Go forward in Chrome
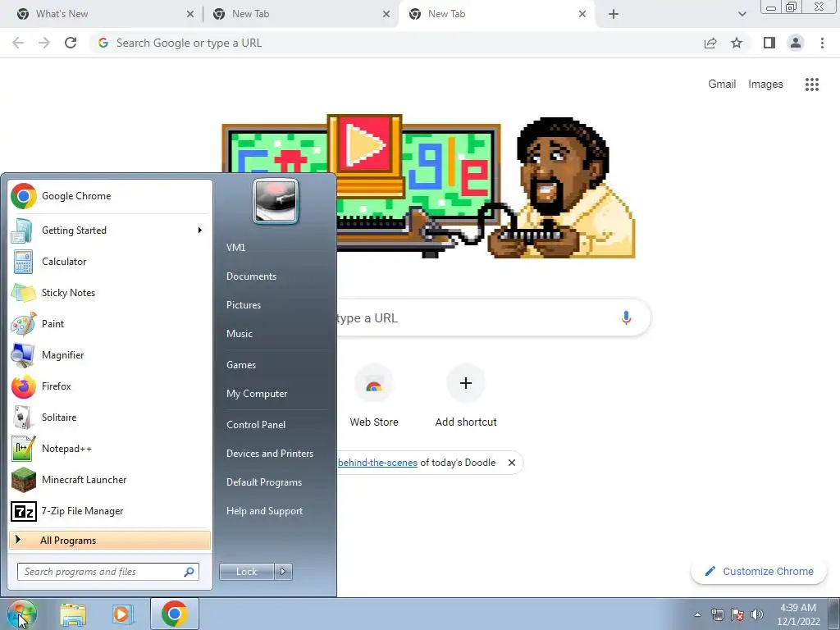840x630 pixels. click(x=44, y=43)
